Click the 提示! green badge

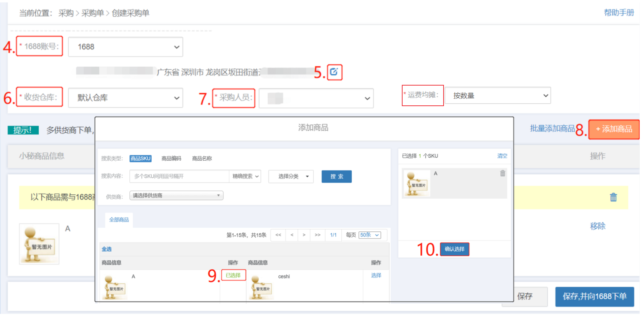(23, 130)
